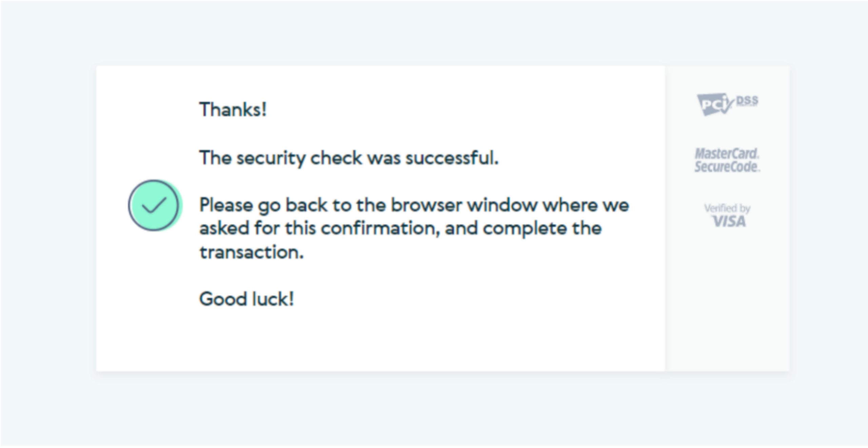
Task: Click the word 'successful.' in the message
Action: (x=452, y=158)
